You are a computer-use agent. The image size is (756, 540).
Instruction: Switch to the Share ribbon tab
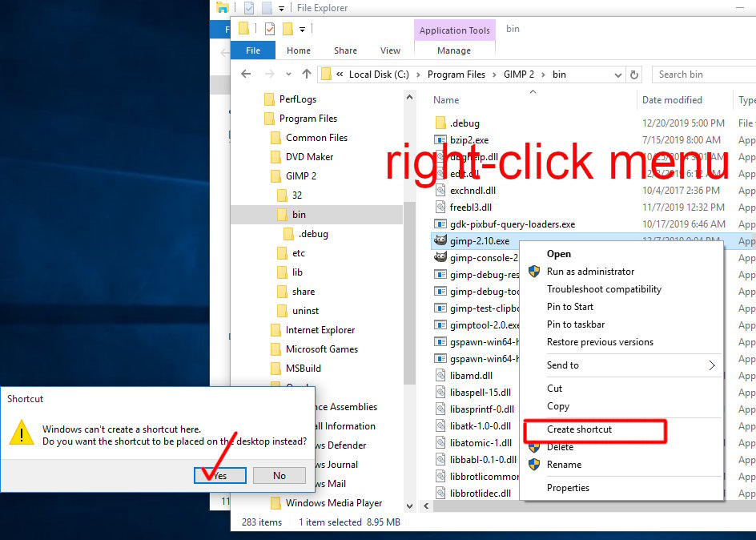pos(345,50)
